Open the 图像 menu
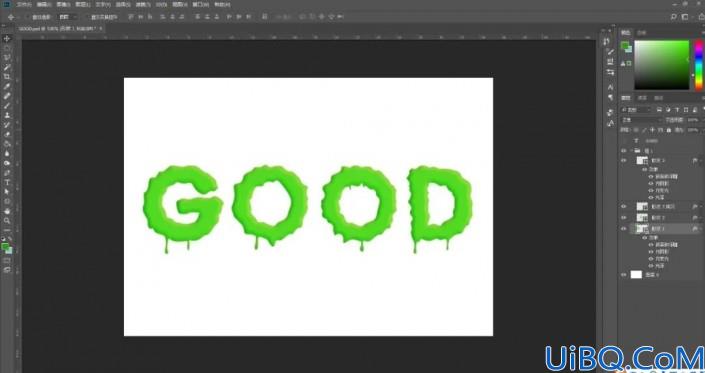 (x=63, y=4)
